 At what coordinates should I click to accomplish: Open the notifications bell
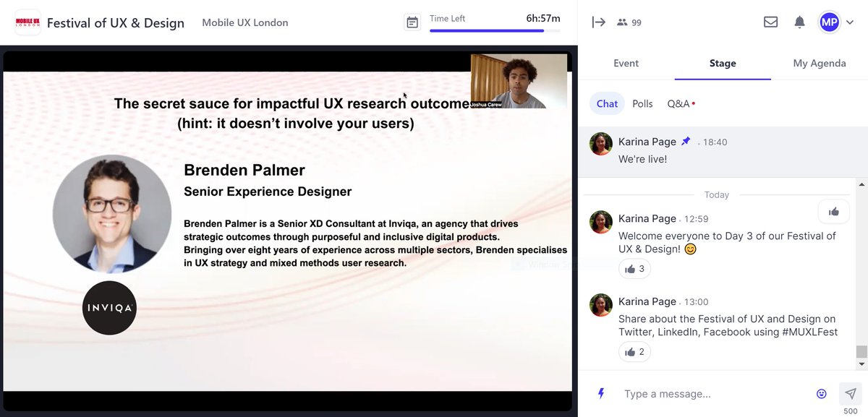(799, 22)
